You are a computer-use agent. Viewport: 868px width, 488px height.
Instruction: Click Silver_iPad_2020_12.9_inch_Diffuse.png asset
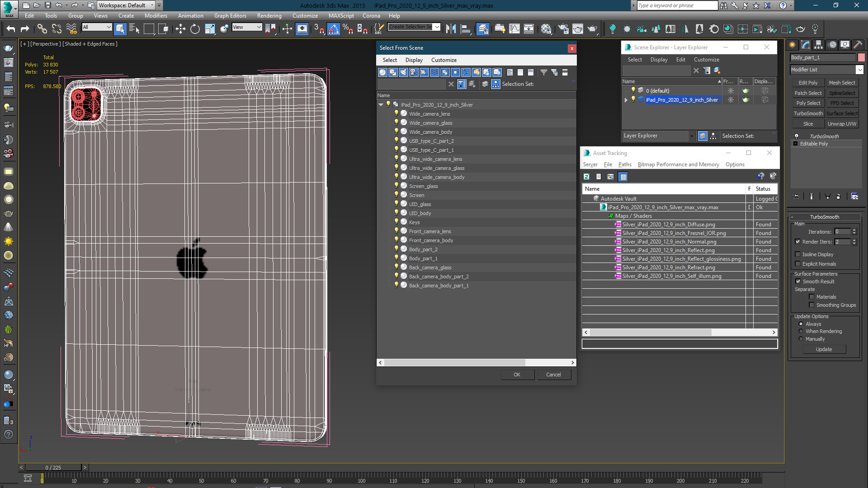tap(668, 224)
